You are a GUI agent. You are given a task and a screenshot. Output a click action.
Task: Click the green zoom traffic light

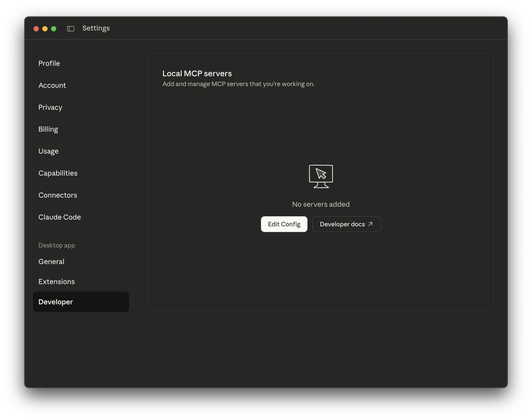54,29
